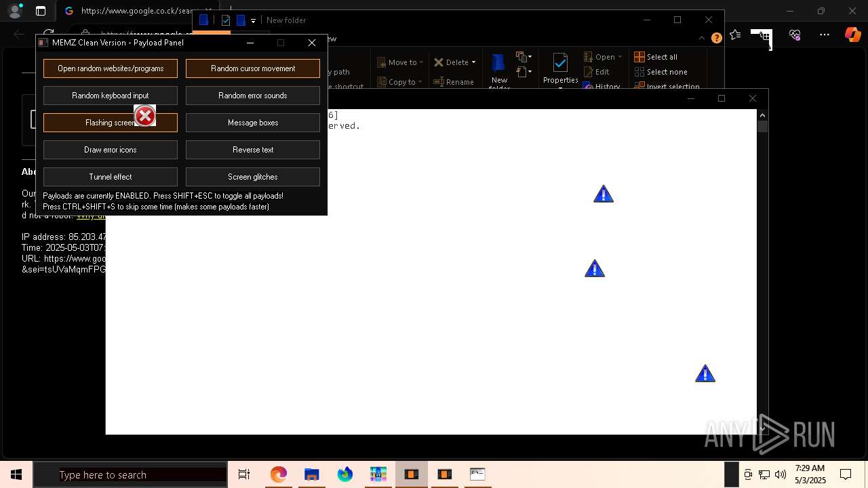Focus the taskbar search box

point(130,474)
